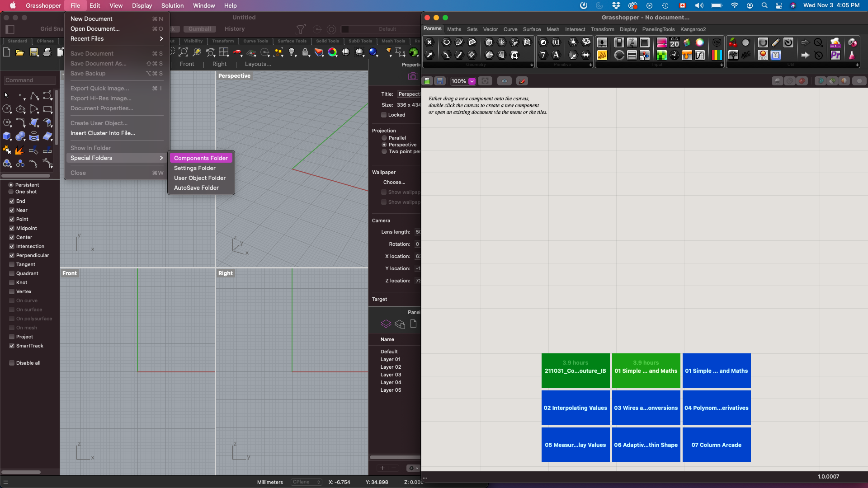Image resolution: width=868 pixels, height=488 pixels.
Task: Expand the Special Folders submenu entry
Action: click(117, 158)
